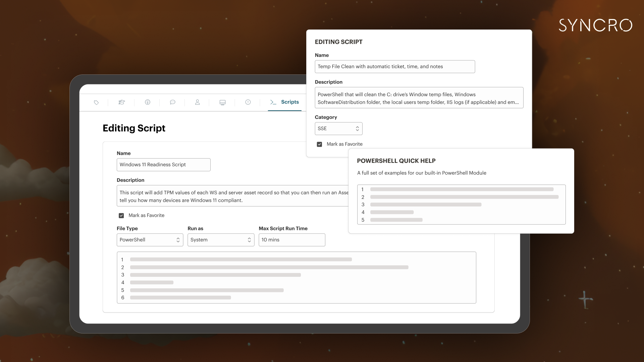Click the Temp File Clean name field
Image resolution: width=644 pixels, height=362 pixels.
point(394,67)
